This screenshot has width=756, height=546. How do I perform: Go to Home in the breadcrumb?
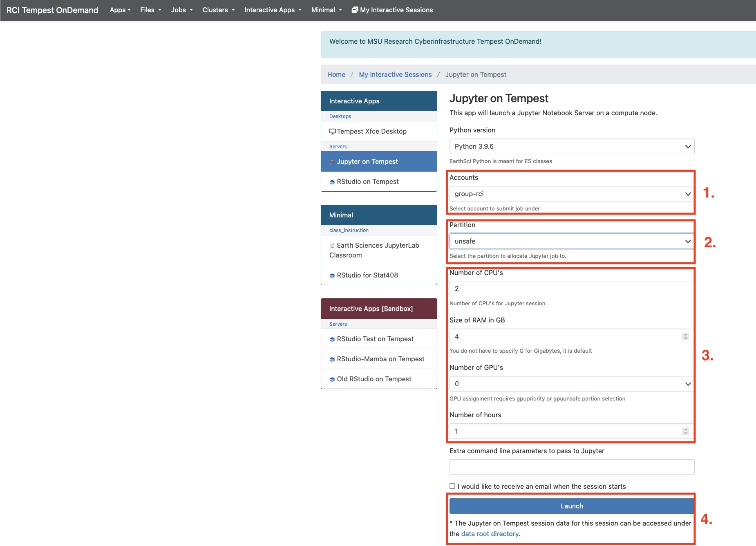point(336,74)
